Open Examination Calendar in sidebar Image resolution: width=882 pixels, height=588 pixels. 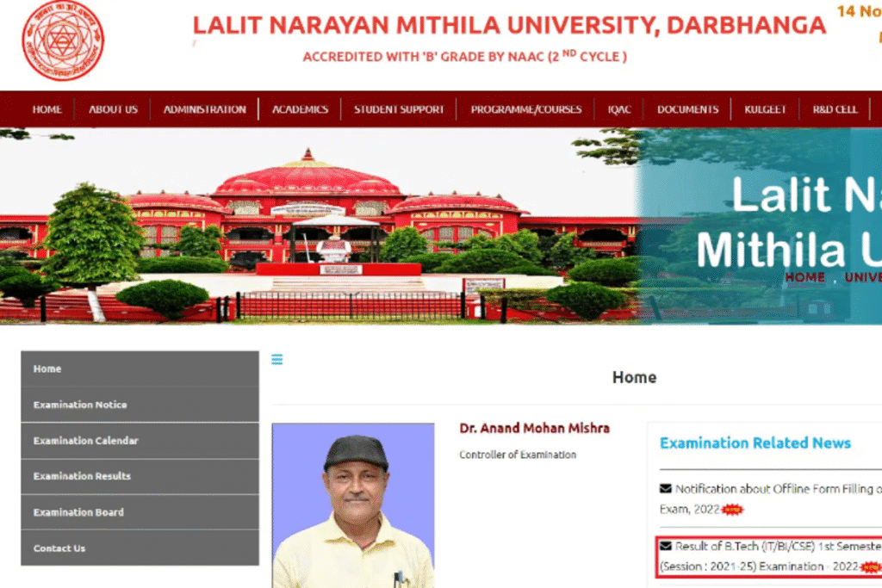coord(140,441)
